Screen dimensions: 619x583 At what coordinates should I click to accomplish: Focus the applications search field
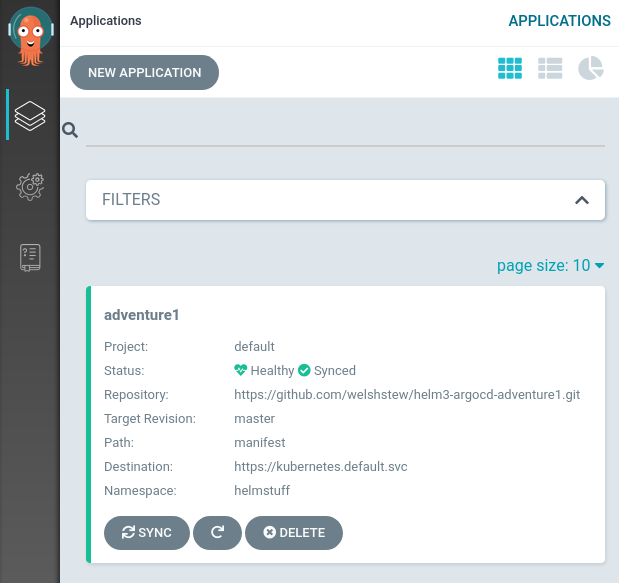345,132
